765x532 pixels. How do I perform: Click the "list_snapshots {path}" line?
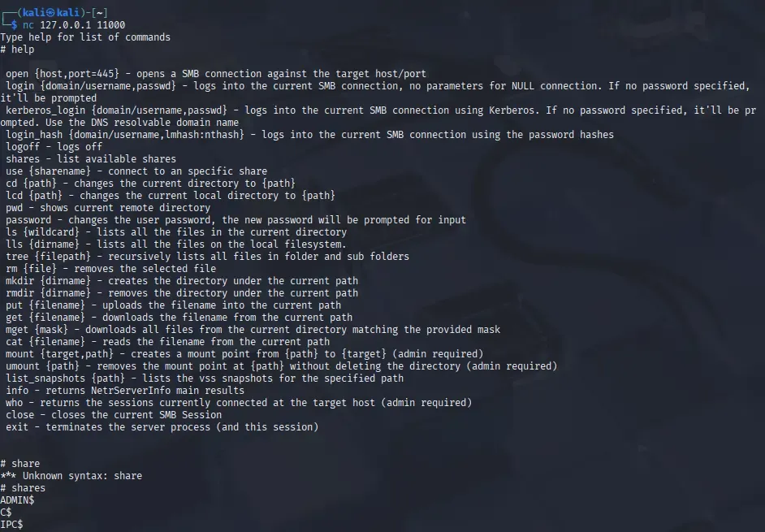[x=205, y=378]
